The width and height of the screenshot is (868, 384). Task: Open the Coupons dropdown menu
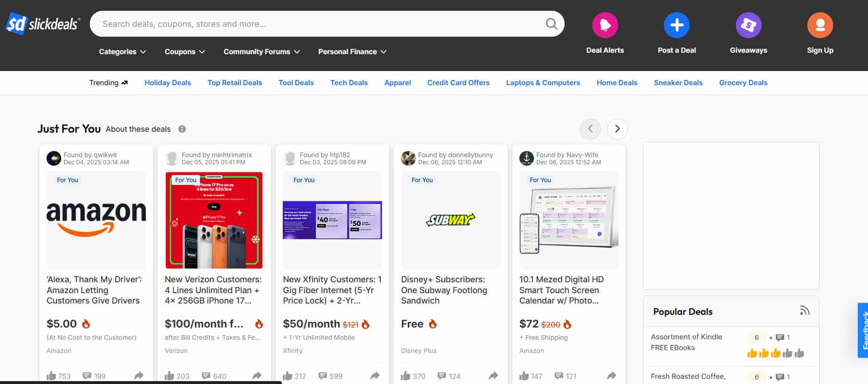[184, 52]
